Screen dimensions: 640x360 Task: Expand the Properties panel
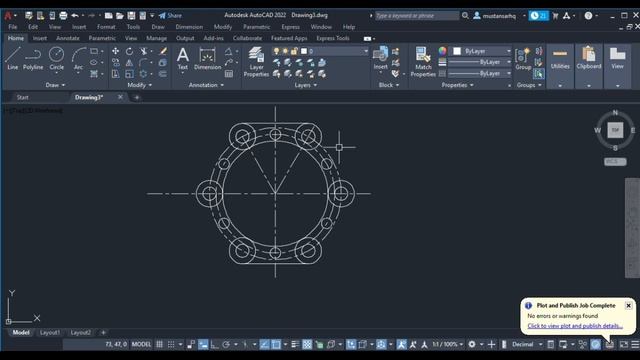[457, 85]
